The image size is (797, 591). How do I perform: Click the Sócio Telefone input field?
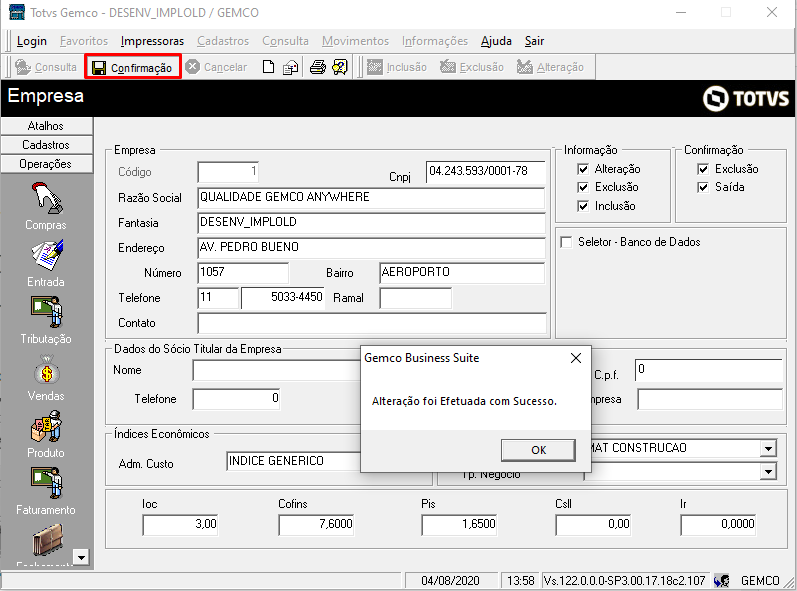pyautogui.click(x=236, y=399)
